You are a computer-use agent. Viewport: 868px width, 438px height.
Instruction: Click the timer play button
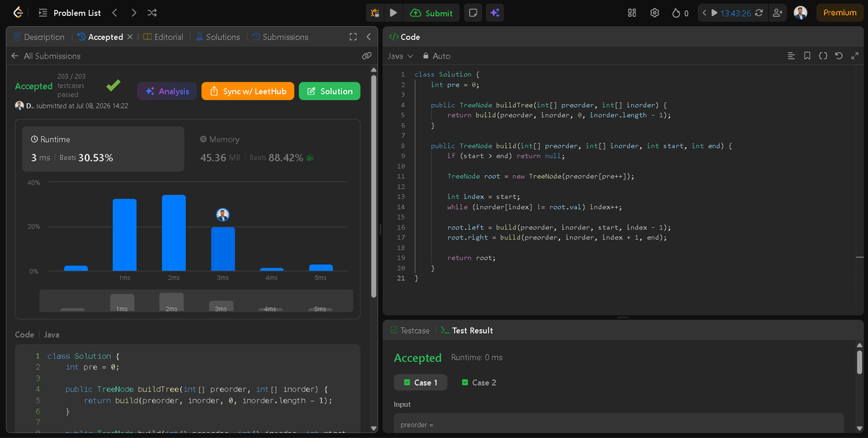point(714,13)
